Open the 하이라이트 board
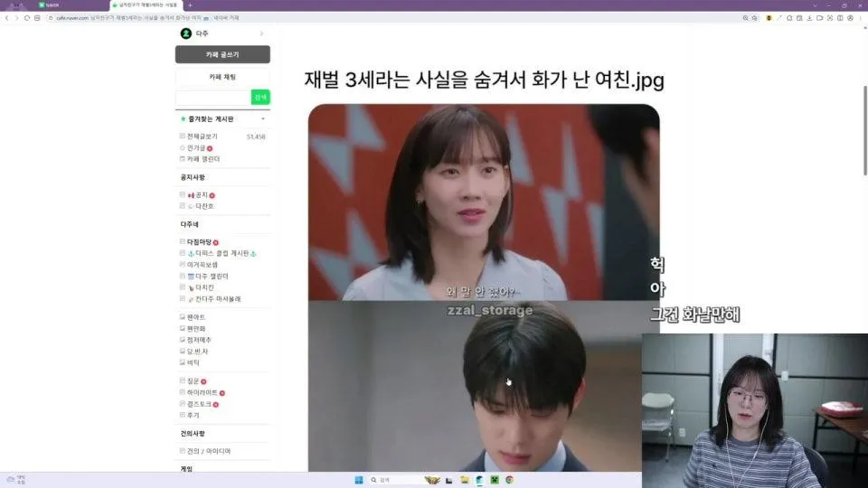 click(202, 392)
